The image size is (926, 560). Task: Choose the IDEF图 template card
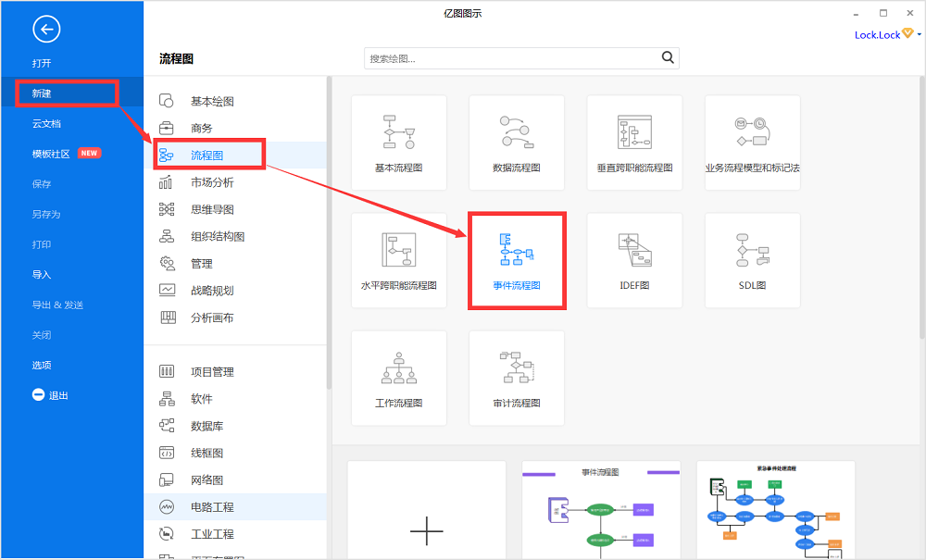pos(635,260)
